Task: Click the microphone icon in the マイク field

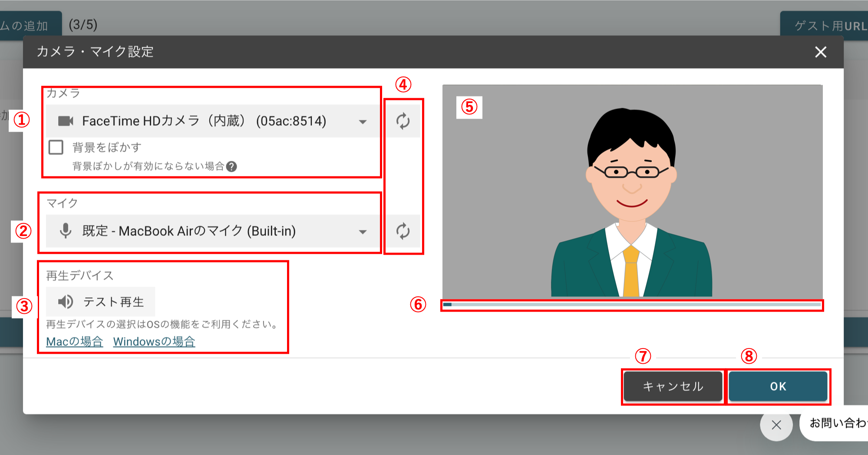Action: pos(65,231)
